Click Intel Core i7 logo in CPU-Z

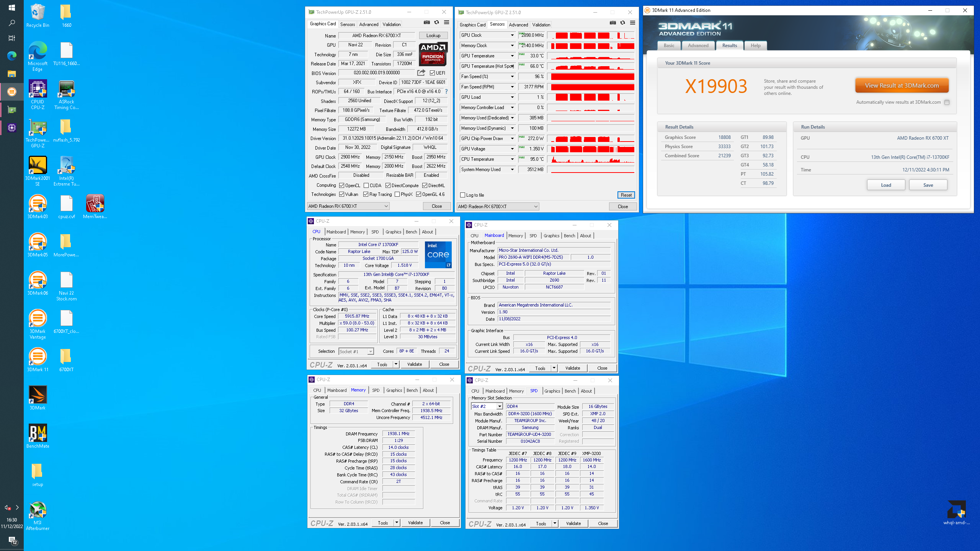coord(438,254)
